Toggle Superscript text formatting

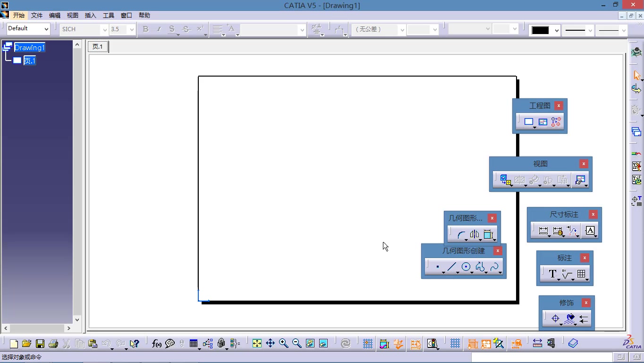click(x=200, y=29)
